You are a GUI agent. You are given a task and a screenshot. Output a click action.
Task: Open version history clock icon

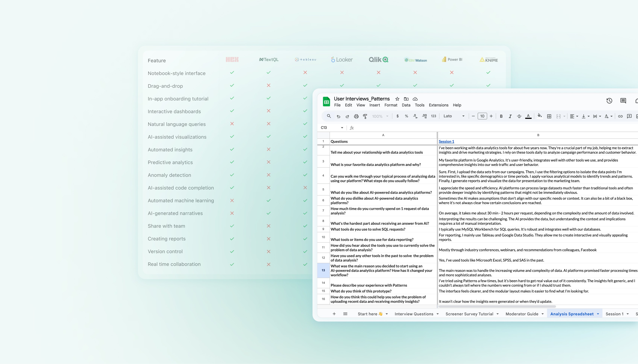click(x=609, y=101)
